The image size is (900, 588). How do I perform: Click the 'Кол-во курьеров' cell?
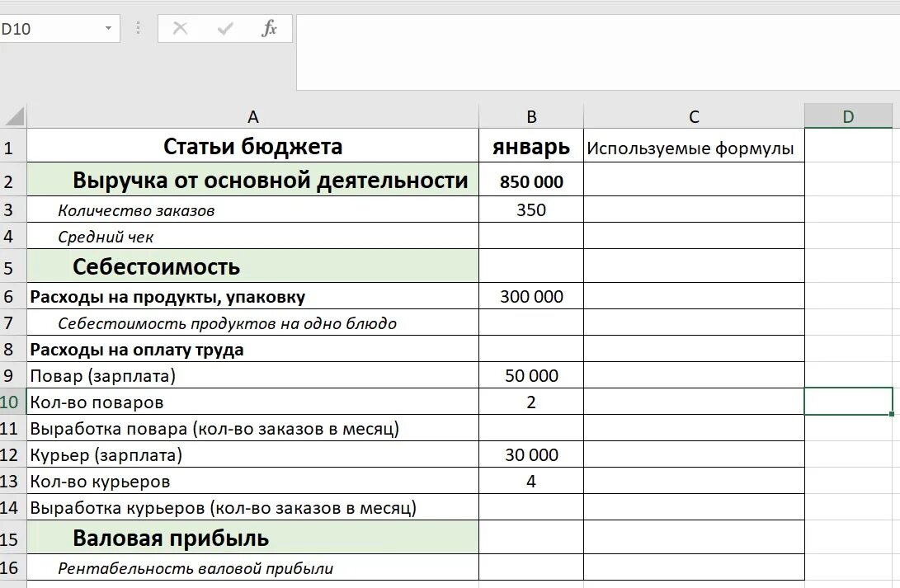pos(252,481)
